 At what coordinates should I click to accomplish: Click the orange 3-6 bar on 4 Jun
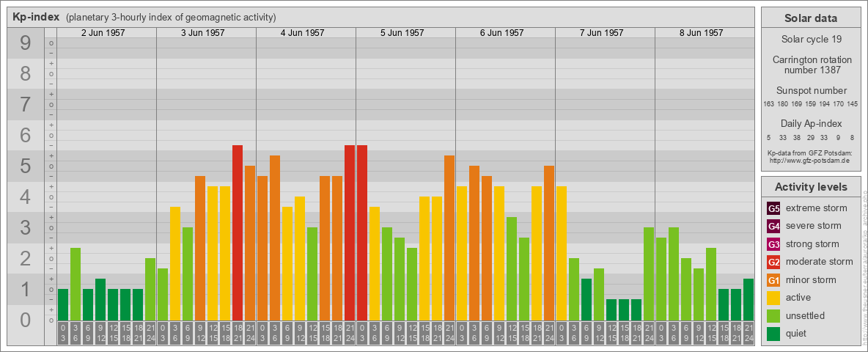(x=275, y=238)
